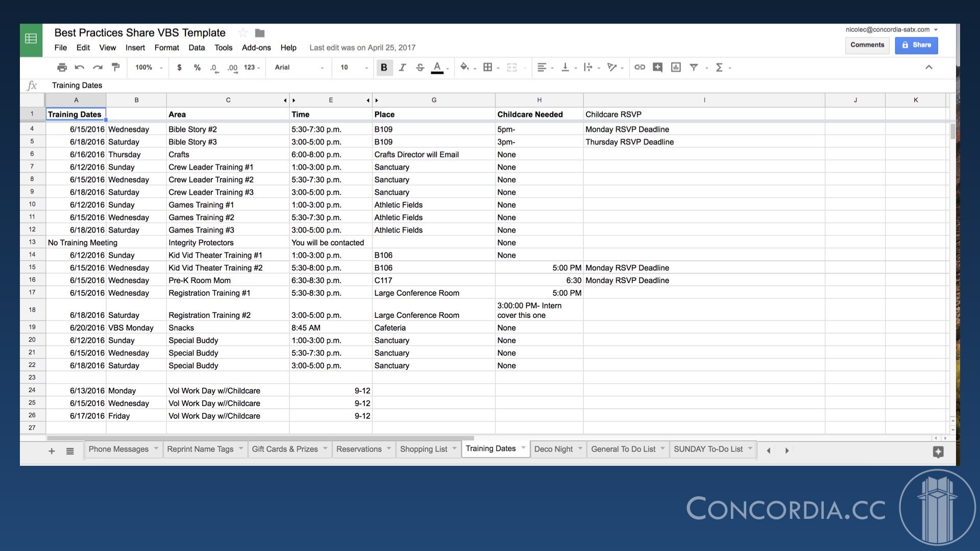Star the spreadsheet document
Screen dimensions: 980x551
243,33
